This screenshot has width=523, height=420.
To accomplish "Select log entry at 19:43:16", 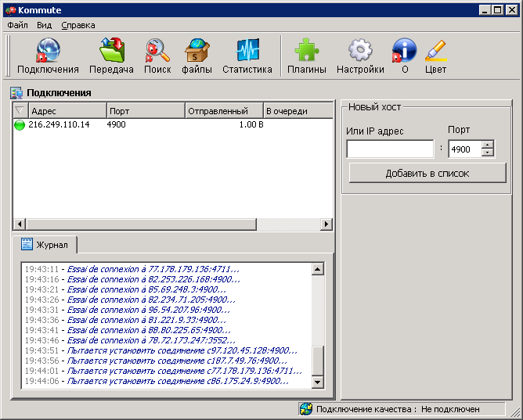I will 132,279.
